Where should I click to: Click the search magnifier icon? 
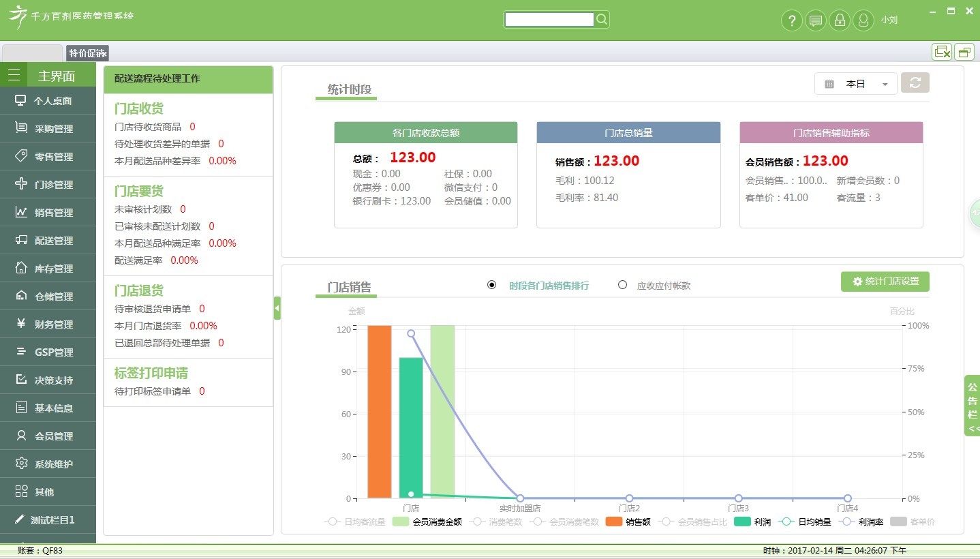point(602,20)
